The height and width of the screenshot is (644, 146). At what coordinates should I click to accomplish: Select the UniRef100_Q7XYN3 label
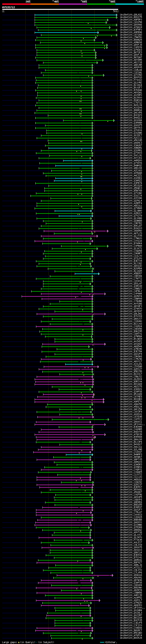click(x=131, y=75)
